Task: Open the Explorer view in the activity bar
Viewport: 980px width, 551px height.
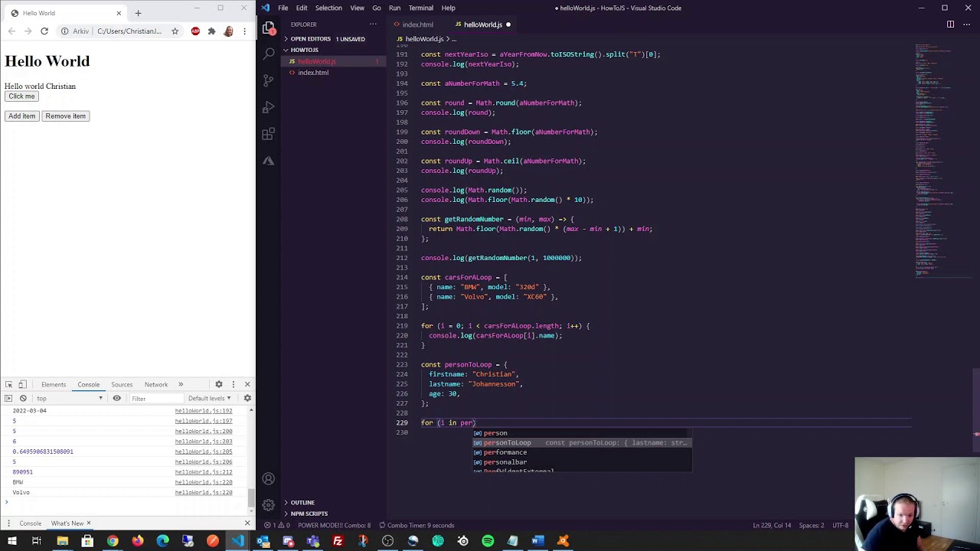Action: pyautogui.click(x=269, y=28)
